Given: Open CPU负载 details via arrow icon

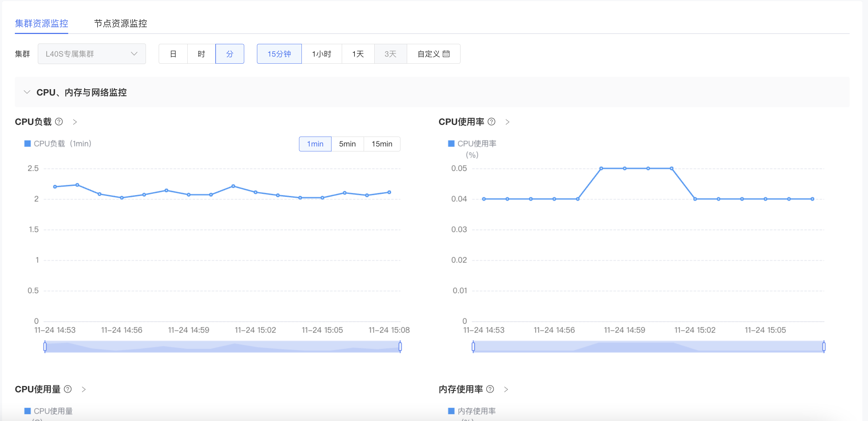Looking at the screenshot, I should point(75,122).
